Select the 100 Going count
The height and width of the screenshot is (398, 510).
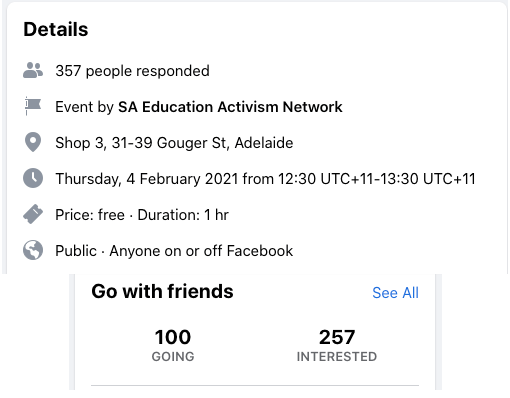point(173,337)
